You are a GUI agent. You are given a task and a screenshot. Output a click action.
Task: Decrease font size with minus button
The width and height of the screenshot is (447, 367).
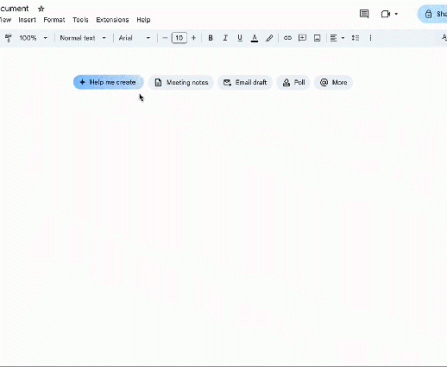(x=165, y=38)
